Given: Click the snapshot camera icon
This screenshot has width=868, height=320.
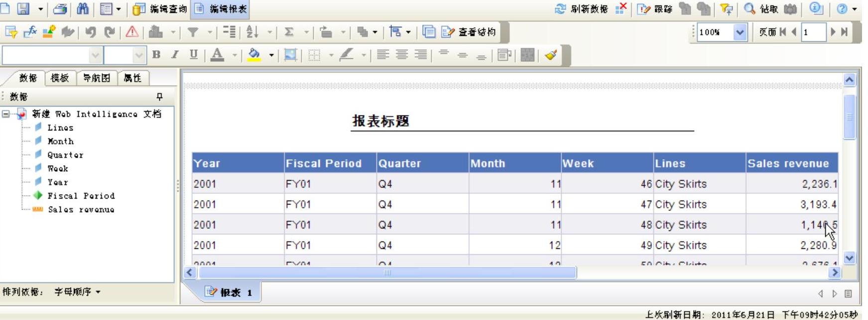Looking at the screenshot, I should pos(790,9).
